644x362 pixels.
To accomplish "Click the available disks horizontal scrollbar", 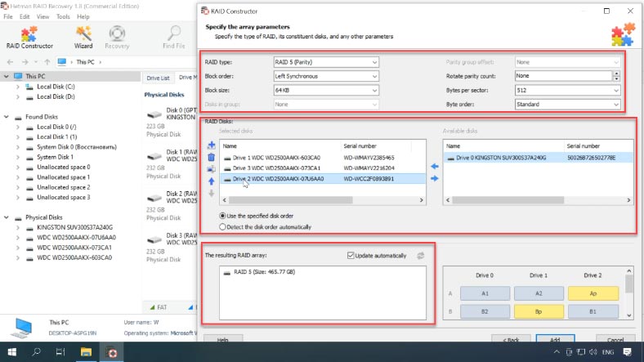I will click(x=508, y=200).
